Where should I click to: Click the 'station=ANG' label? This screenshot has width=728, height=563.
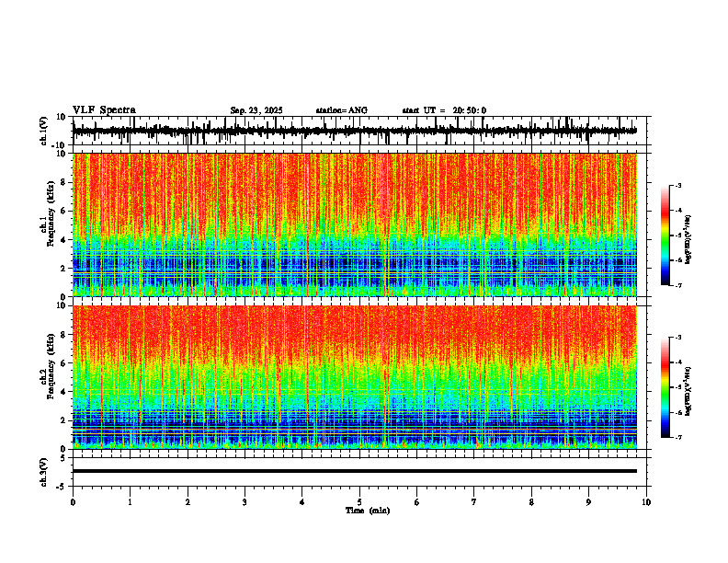(x=342, y=110)
